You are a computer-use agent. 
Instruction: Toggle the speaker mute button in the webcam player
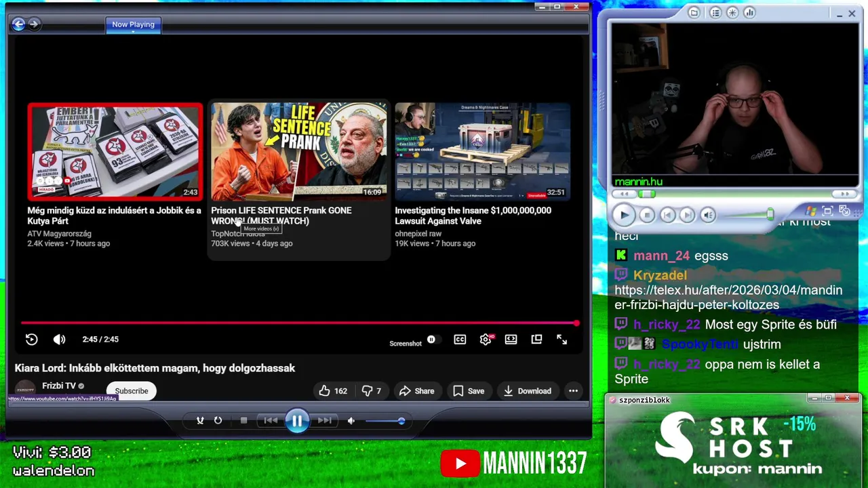click(x=708, y=215)
